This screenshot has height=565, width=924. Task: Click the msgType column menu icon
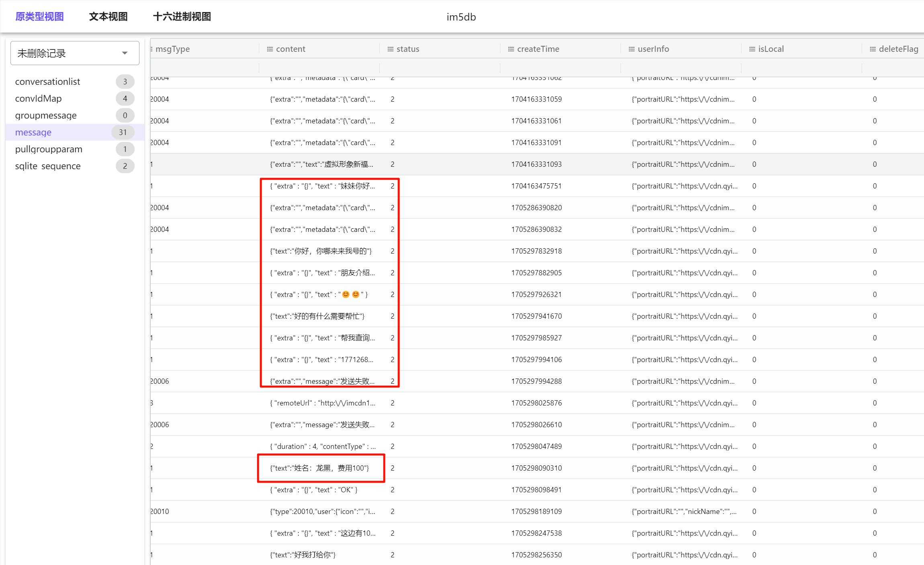coord(152,49)
